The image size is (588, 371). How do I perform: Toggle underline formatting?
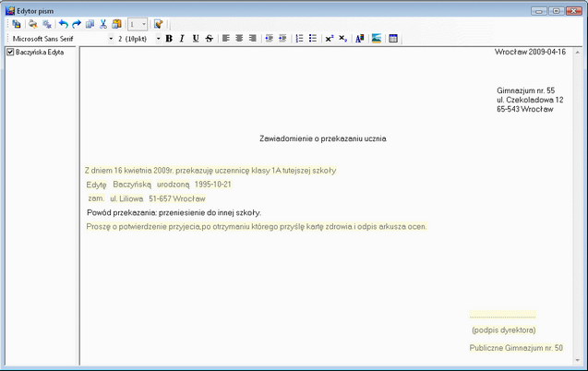click(x=196, y=38)
